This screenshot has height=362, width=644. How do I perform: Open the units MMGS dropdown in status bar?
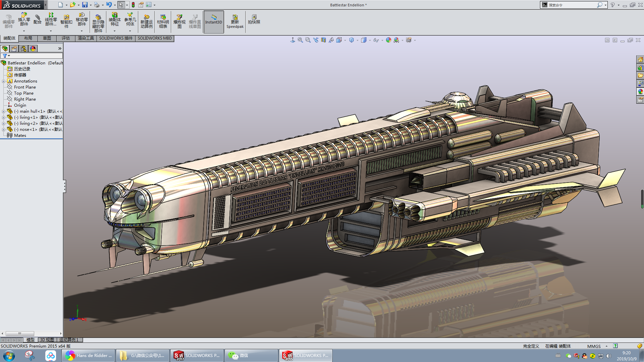606,346
